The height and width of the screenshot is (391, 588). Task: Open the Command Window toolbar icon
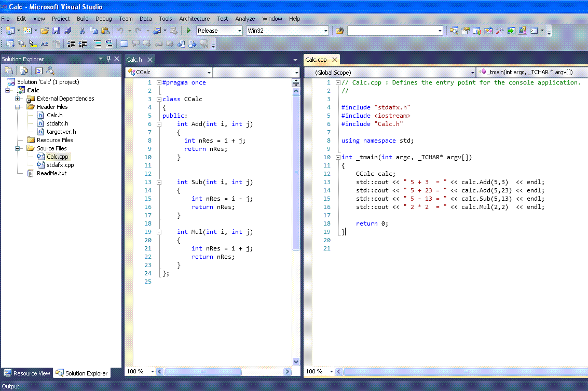[534, 31]
